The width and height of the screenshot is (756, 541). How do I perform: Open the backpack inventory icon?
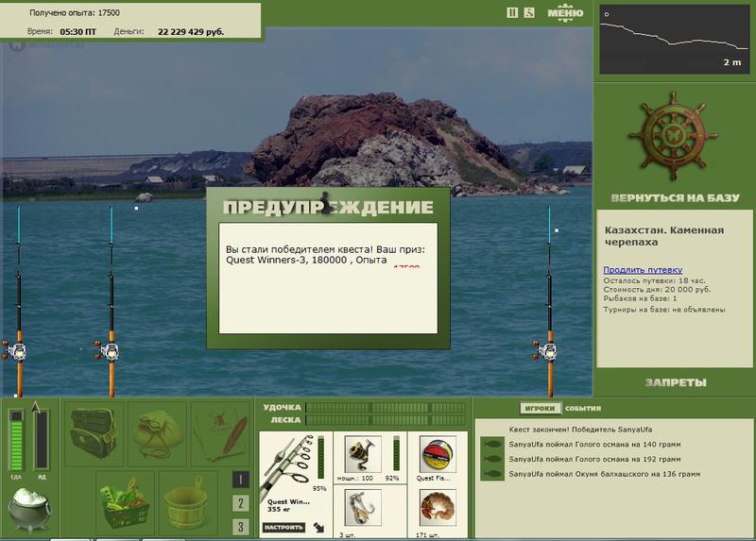tap(94, 433)
